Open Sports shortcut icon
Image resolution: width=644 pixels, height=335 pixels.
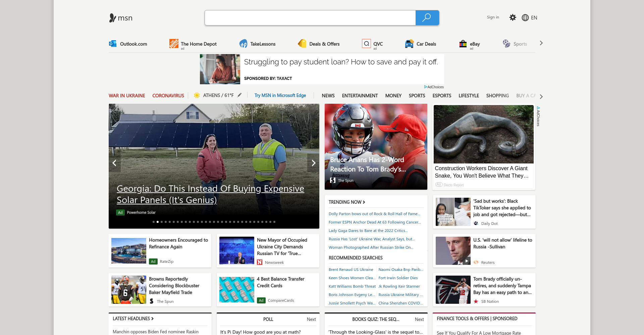point(506,44)
